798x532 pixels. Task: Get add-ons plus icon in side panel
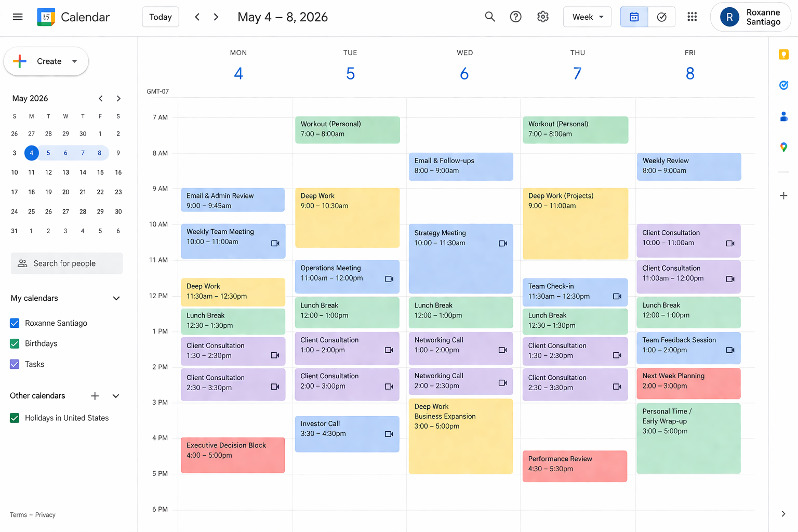point(783,196)
